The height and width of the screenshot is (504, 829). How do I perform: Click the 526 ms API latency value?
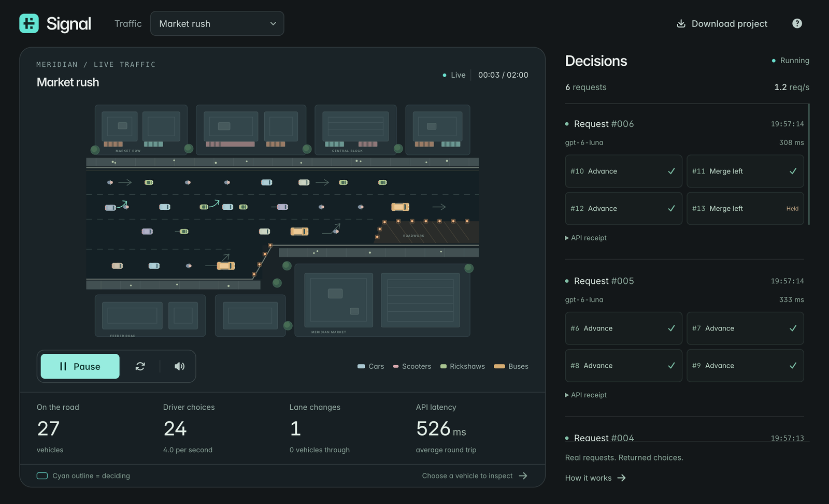click(441, 429)
